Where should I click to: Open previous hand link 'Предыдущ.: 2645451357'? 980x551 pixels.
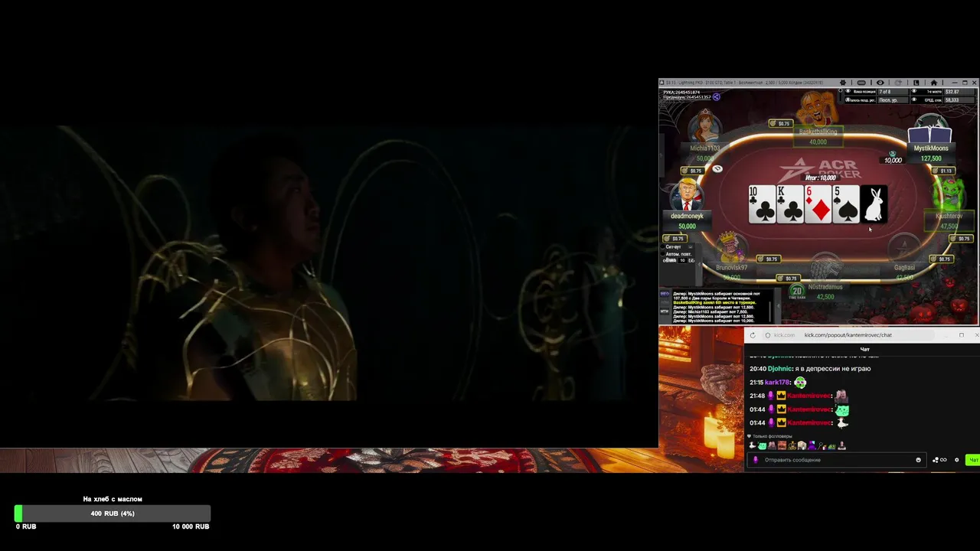coord(687,97)
